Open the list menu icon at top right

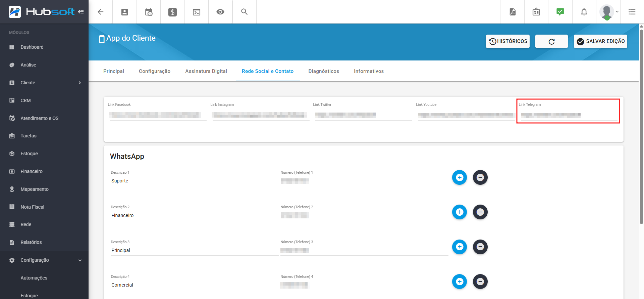632,12
